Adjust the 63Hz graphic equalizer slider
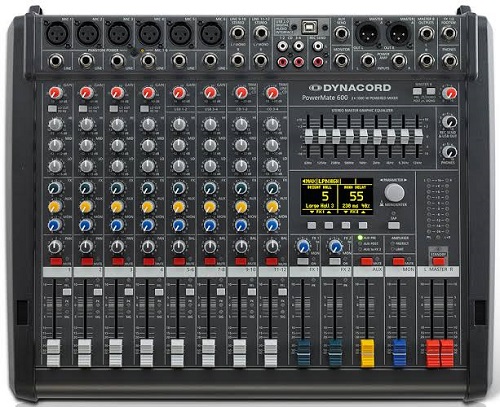 [x=309, y=136]
